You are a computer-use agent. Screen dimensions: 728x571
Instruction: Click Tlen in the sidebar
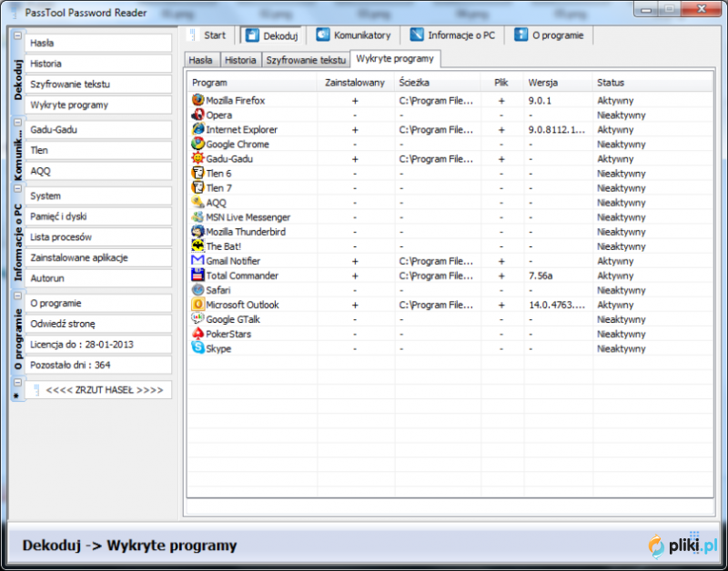click(x=98, y=150)
